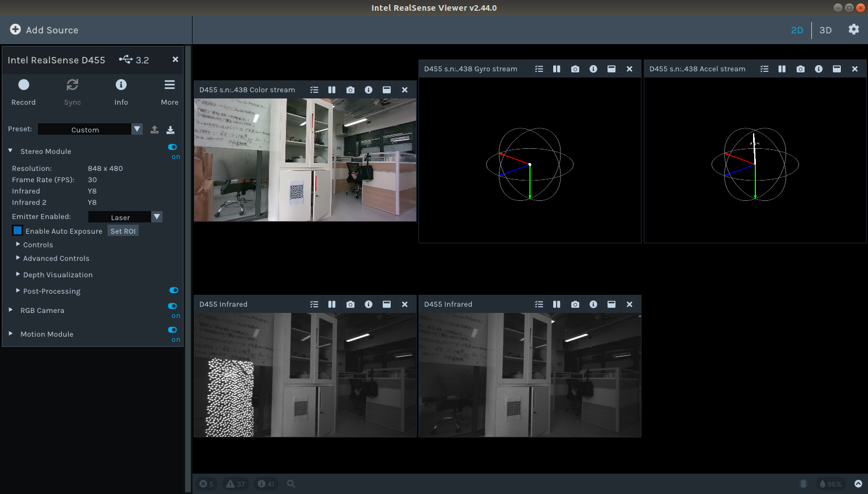Expand the Controls section
The width and height of the screenshot is (868, 494).
(x=18, y=244)
